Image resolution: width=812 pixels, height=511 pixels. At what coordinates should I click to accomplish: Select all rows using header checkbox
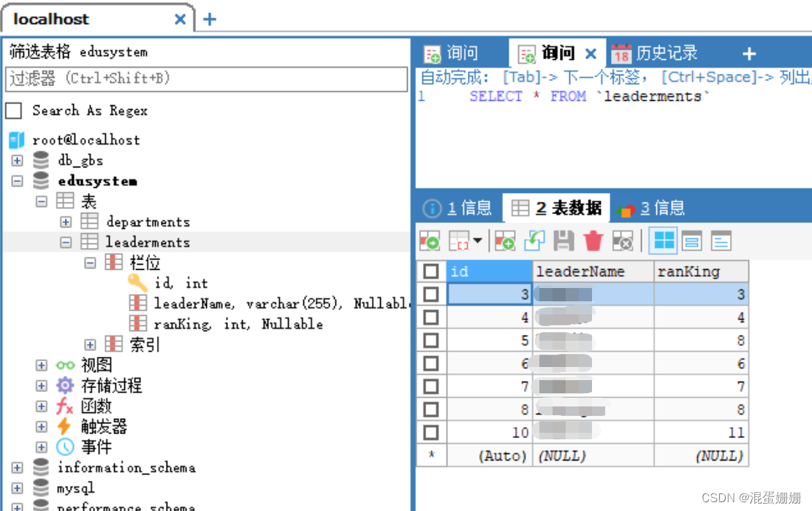[x=431, y=271]
